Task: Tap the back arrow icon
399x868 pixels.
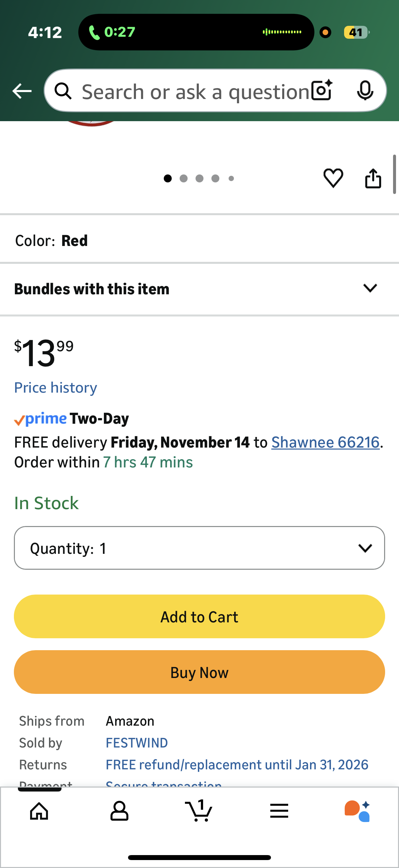Action: pyautogui.click(x=22, y=91)
